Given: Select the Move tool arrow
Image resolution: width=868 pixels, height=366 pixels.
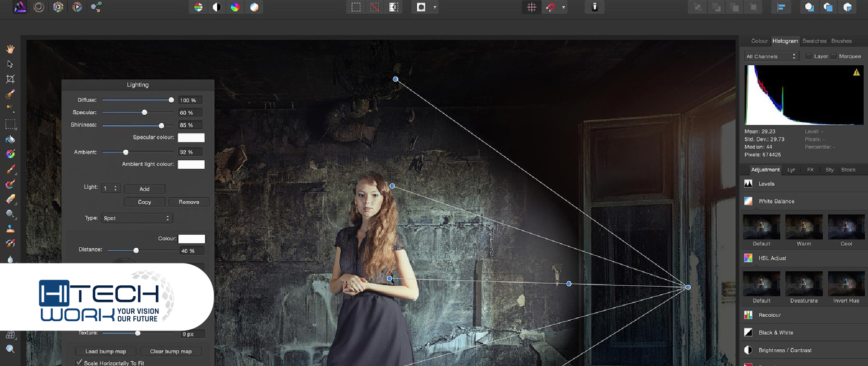Looking at the screenshot, I should 10,64.
